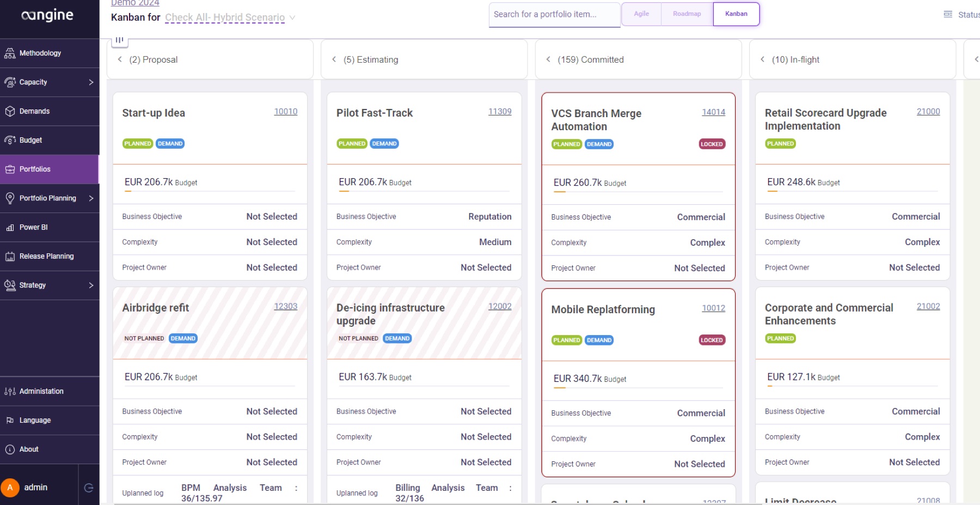This screenshot has width=980, height=505.
Task: Open item link 10010 on Start-up Idea
Action: pos(285,111)
